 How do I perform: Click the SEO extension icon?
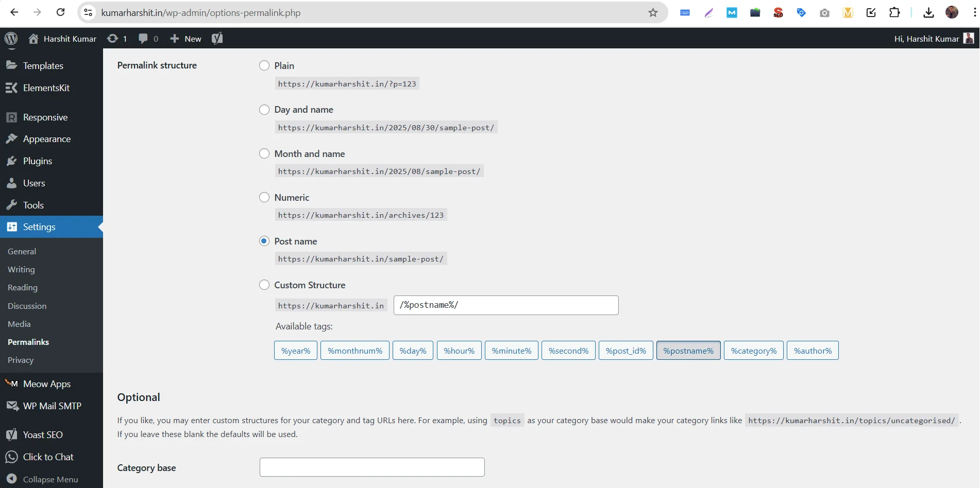(778, 13)
